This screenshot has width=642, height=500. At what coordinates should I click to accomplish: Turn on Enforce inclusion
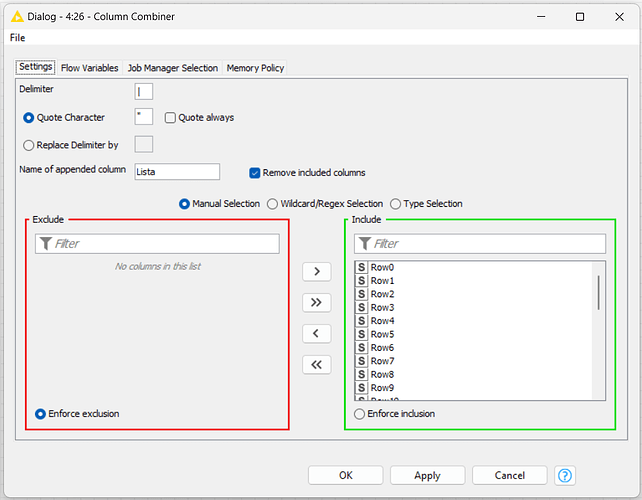click(360, 414)
